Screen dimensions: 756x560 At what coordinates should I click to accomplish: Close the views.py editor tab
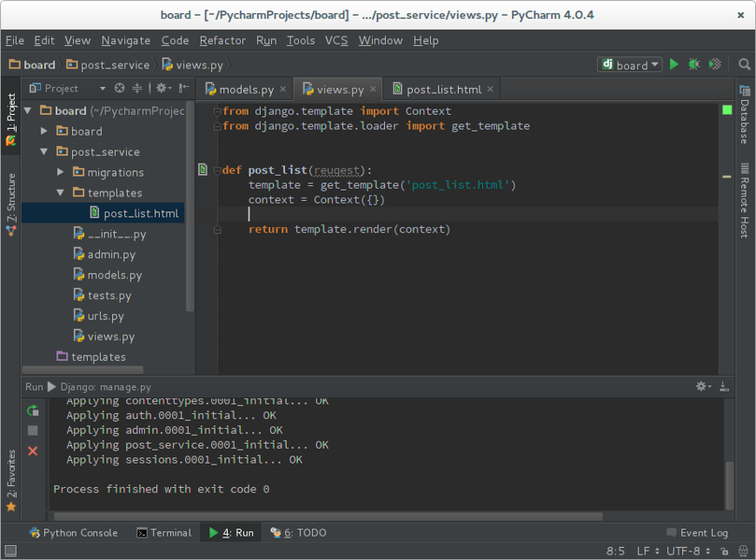click(x=373, y=89)
